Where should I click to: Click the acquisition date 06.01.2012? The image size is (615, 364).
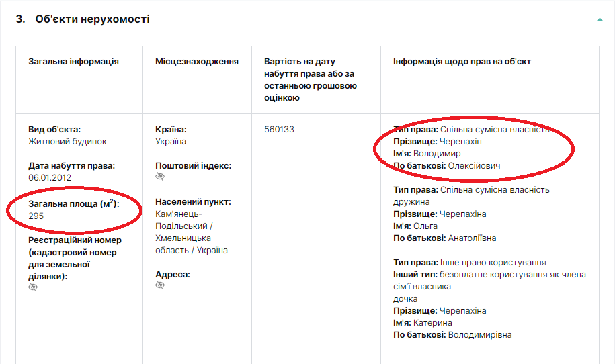pos(50,178)
